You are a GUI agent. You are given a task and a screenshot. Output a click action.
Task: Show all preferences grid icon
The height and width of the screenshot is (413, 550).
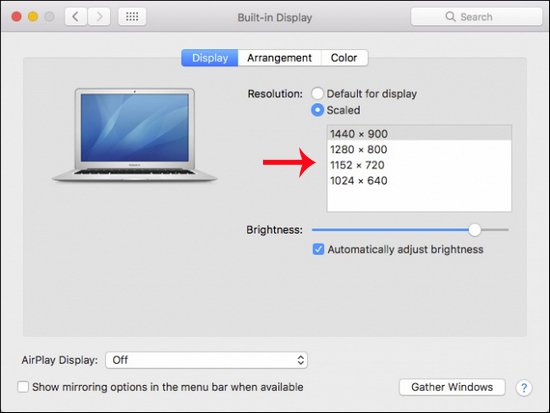click(x=132, y=16)
